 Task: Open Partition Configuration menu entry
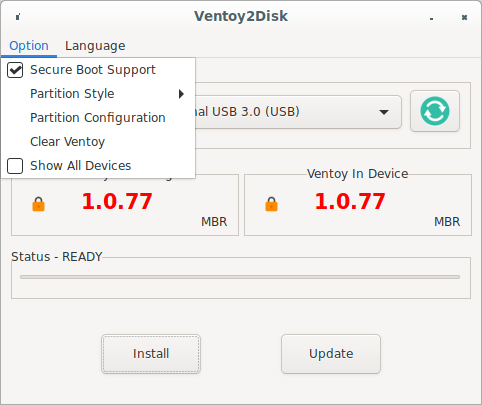click(98, 118)
